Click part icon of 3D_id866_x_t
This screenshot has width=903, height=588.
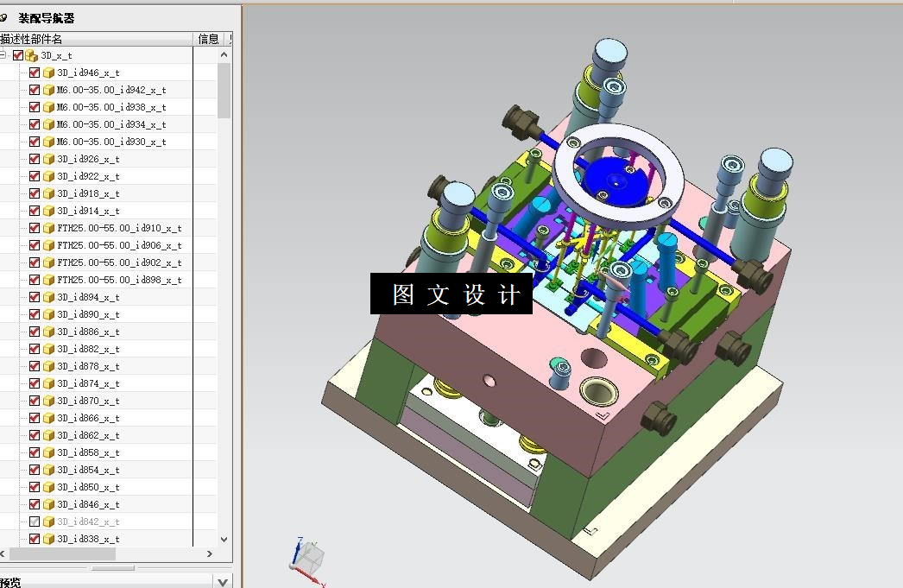[48, 418]
